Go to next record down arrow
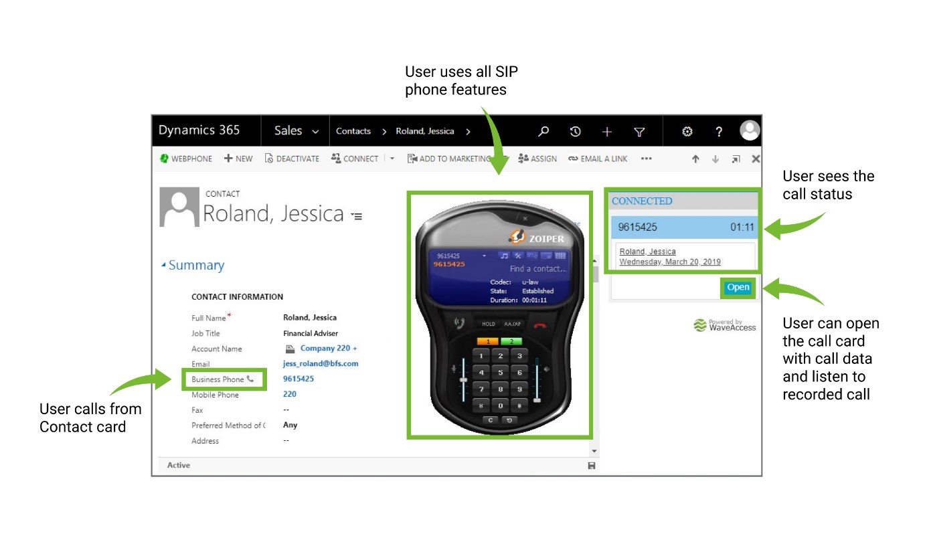Viewport: 929px width, 560px height. (x=715, y=159)
